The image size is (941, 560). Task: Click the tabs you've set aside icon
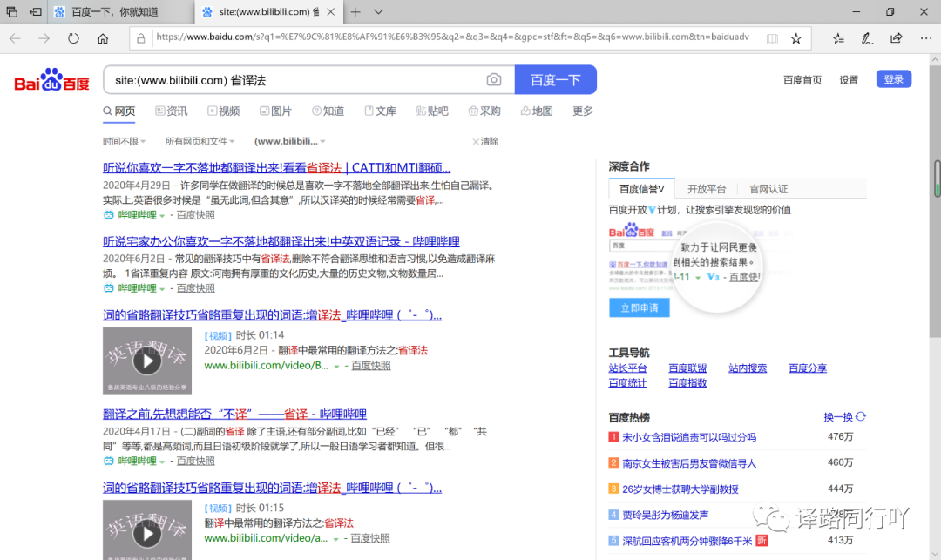11,12
